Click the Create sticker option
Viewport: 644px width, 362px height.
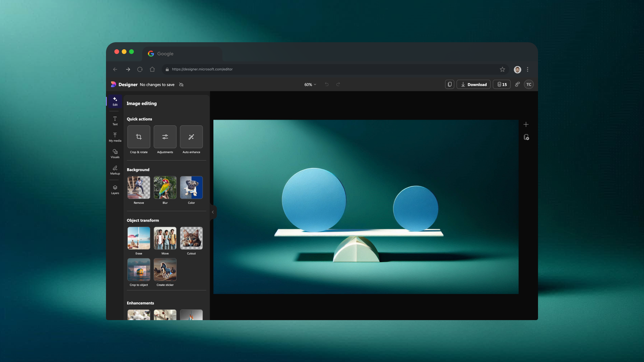165,269
